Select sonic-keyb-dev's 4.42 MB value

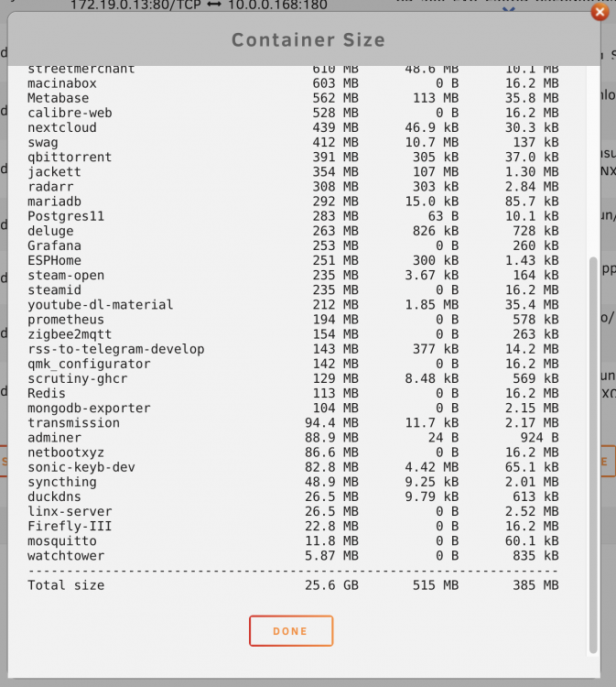[x=432, y=467]
